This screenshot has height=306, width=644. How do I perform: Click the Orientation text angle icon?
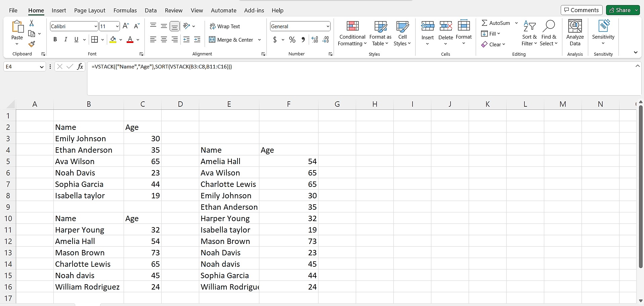point(187,26)
